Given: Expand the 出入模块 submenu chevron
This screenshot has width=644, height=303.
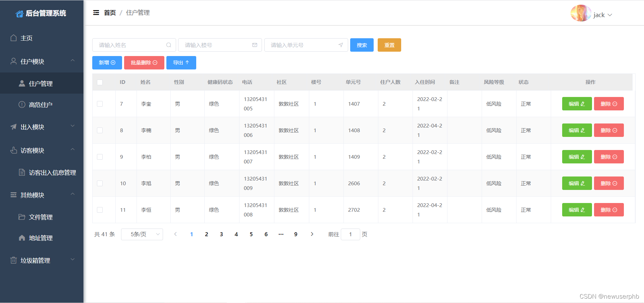Looking at the screenshot, I should tap(72, 126).
